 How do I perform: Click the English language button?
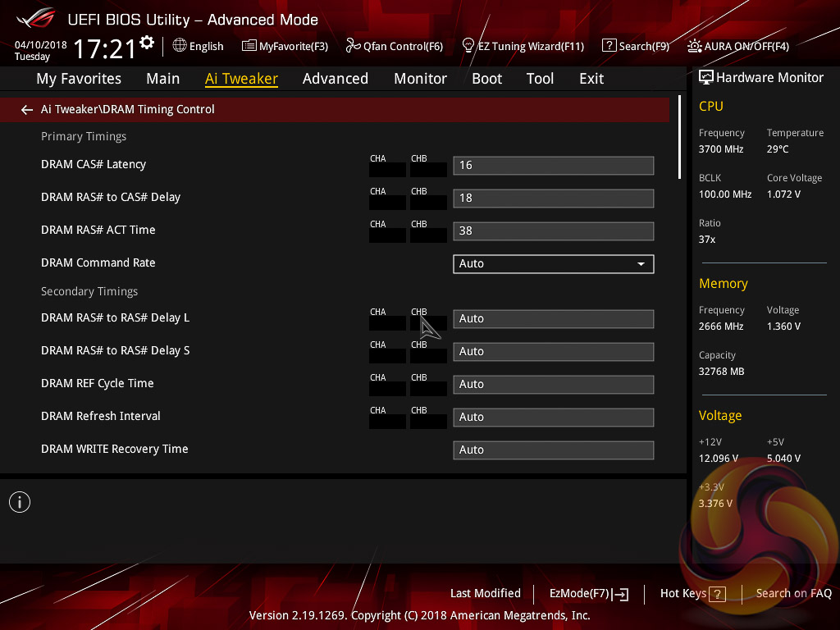coord(206,46)
